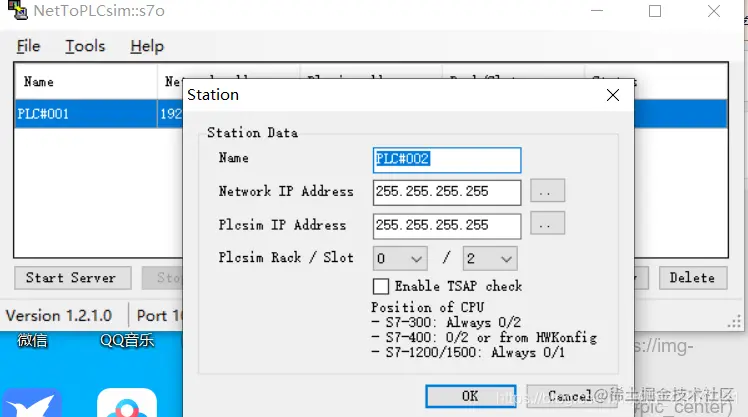
Task: Click the NetToPLCsim application icon in title bar
Action: (17, 10)
